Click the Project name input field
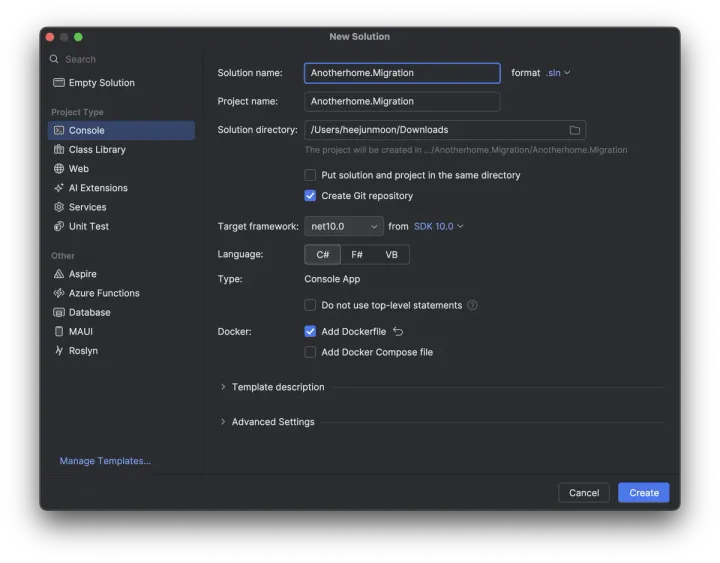The width and height of the screenshot is (720, 563). point(402,101)
